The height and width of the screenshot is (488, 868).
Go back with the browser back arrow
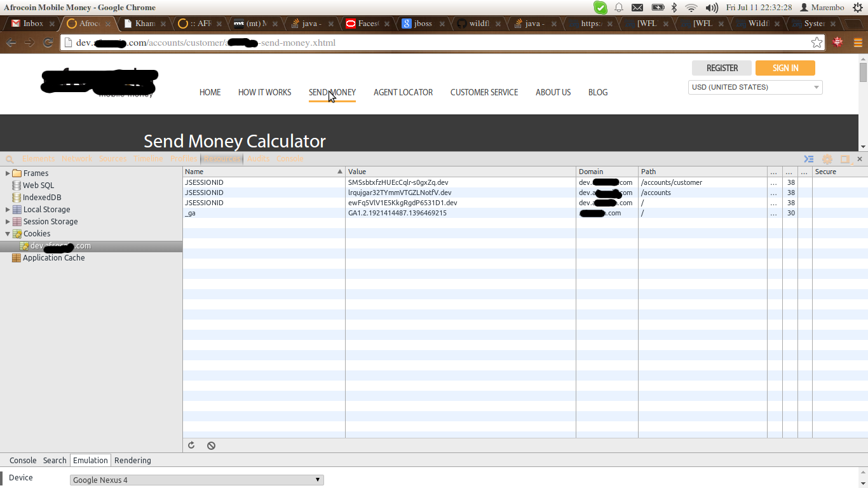pyautogui.click(x=11, y=43)
